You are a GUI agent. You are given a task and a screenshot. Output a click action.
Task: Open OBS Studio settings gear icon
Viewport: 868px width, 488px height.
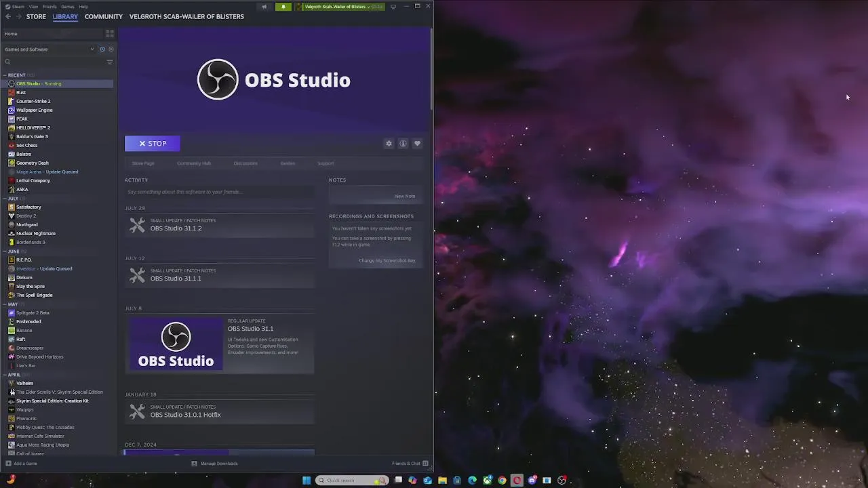389,143
